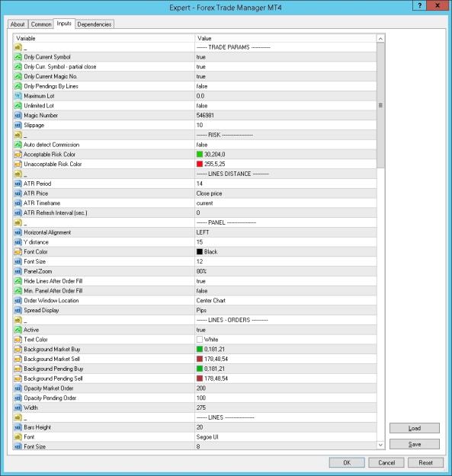Click the scrollbar up arrow

coord(380,39)
